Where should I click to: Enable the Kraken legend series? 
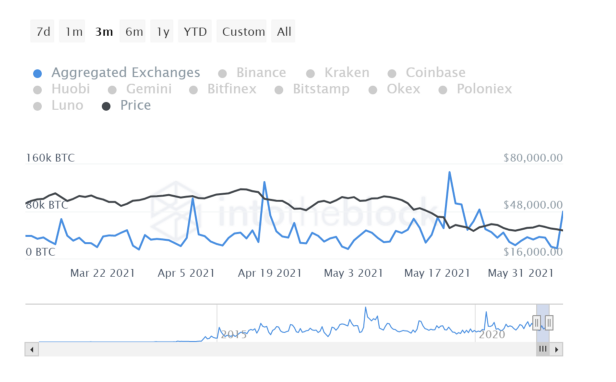310,73
